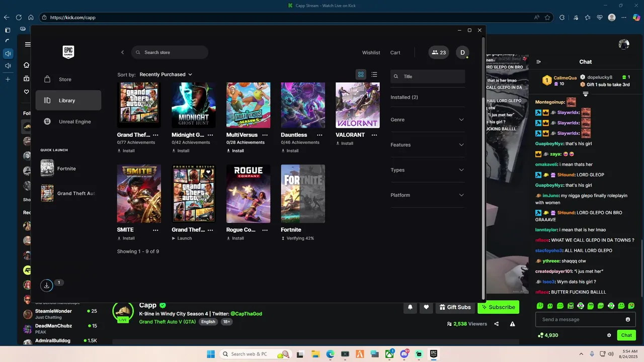Viewport: 644px width, 362px height.
Task: Open the Windows Start menu
Action: click(x=211, y=354)
